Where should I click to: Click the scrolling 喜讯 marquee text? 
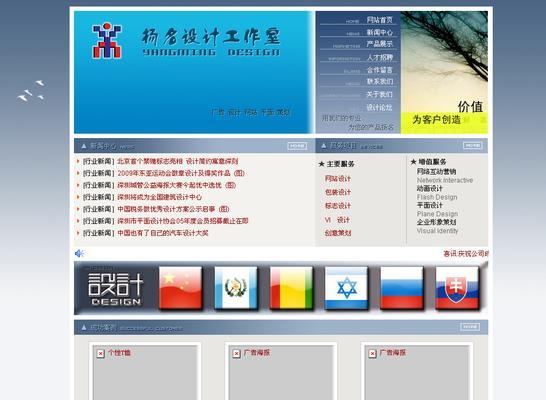[466, 254]
